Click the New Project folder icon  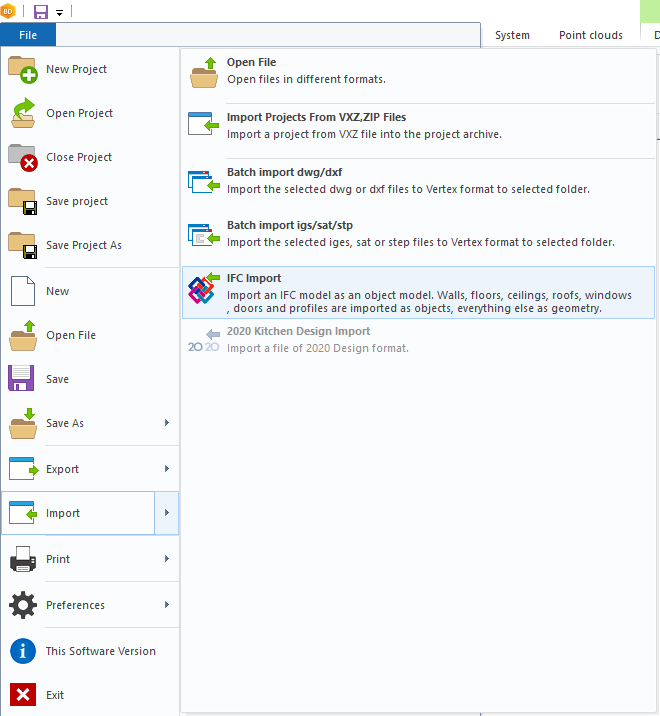click(x=23, y=70)
